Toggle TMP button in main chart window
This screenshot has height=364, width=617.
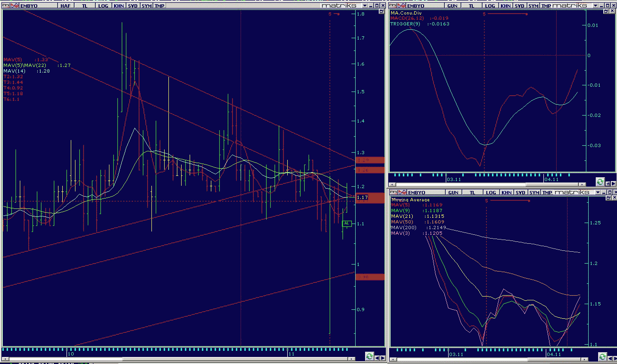tap(159, 6)
